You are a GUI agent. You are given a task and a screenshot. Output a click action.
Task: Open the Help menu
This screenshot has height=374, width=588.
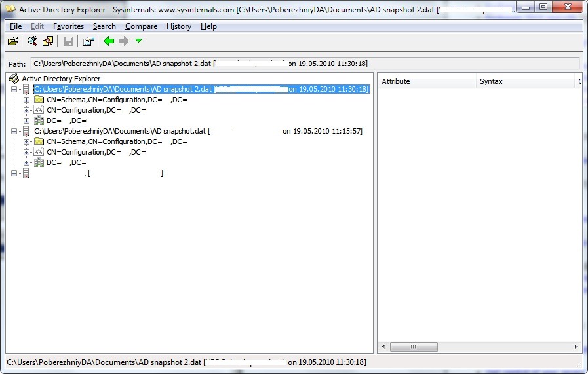coord(208,26)
